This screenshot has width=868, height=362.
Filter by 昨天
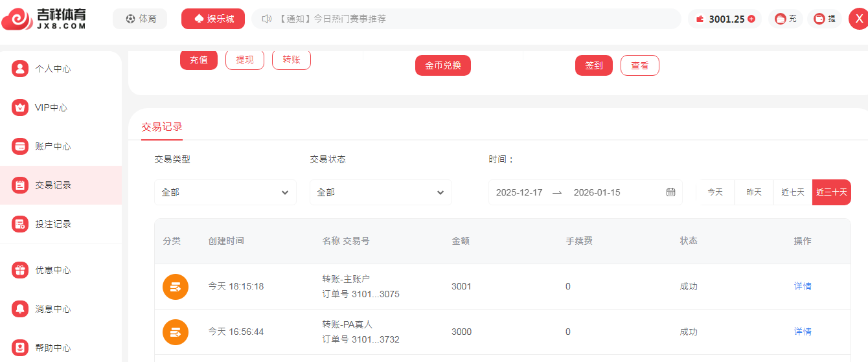coord(754,192)
